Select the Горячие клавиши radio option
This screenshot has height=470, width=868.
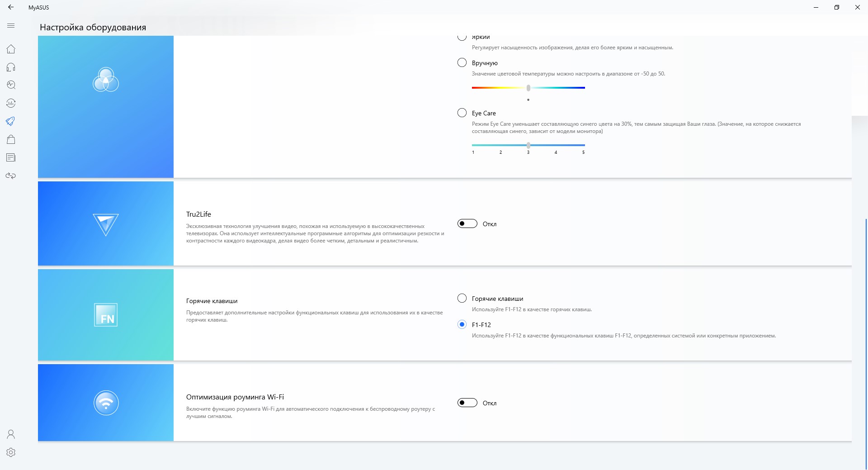tap(462, 298)
